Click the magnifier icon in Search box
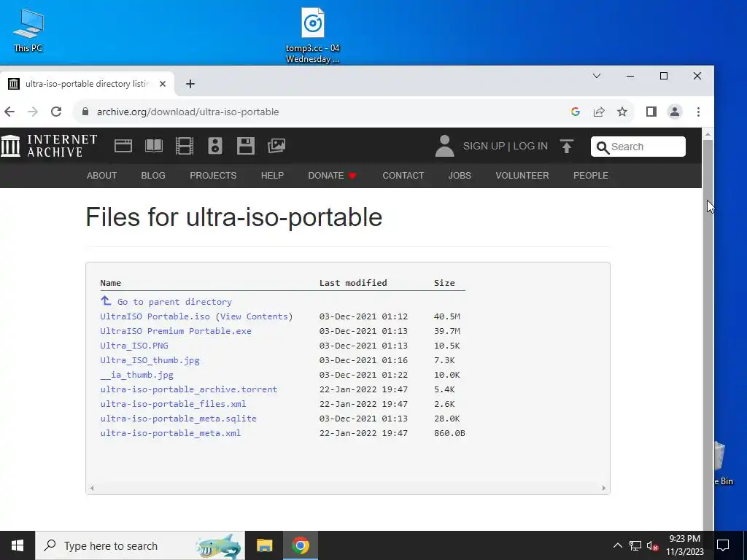This screenshot has height=560, width=747. click(x=603, y=147)
